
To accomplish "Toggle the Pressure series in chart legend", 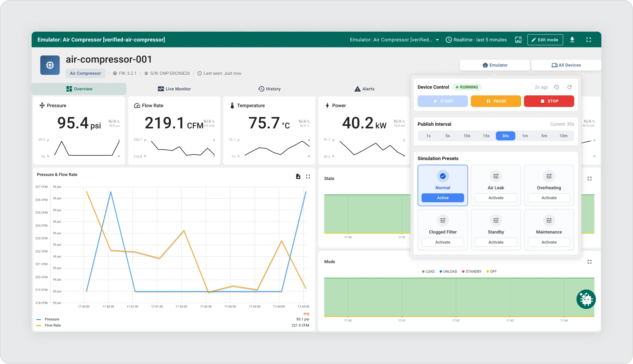I will [x=52, y=319].
